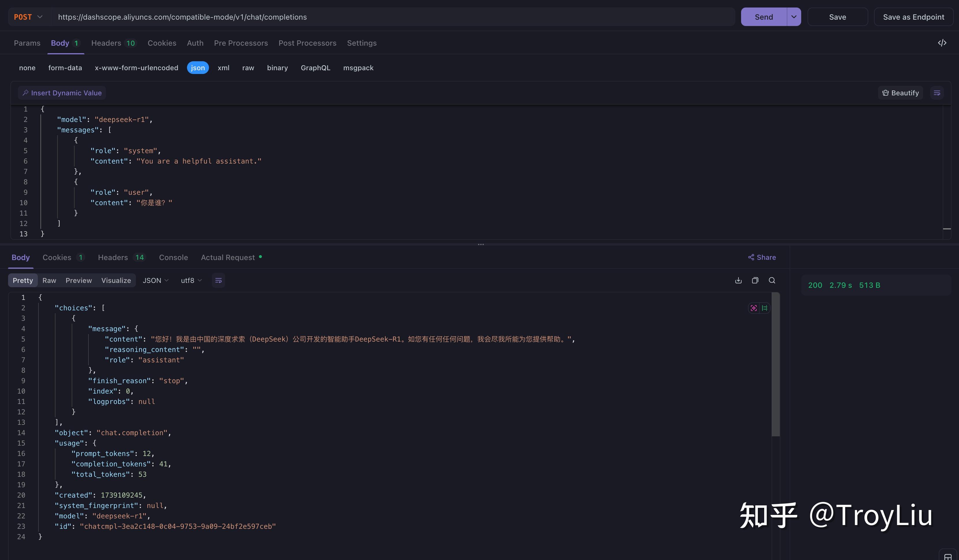Click the Save as Endpoint button
Viewport: 959px width, 560px height.
tap(913, 17)
